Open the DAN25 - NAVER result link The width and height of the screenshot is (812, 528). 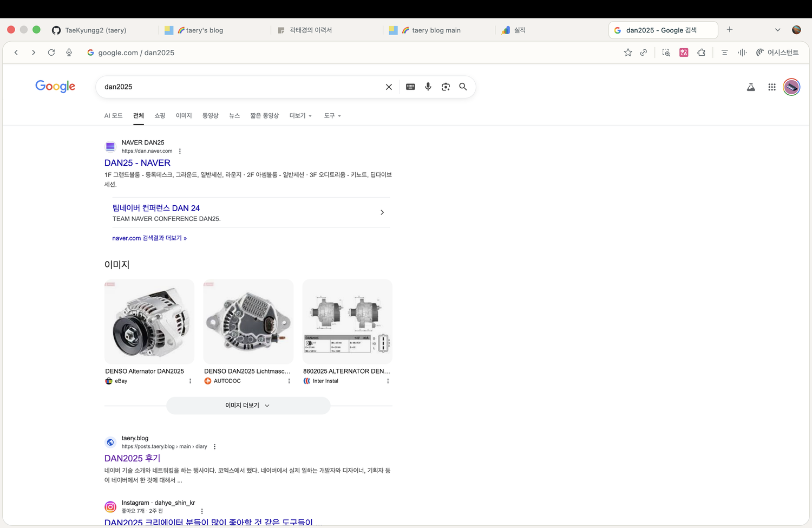[x=137, y=163]
